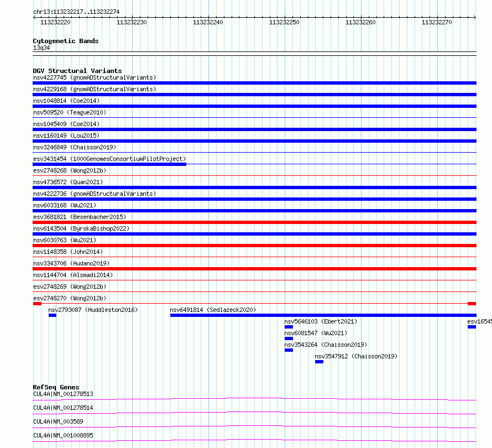Click the blue bar of nsv4227745

pyautogui.click(x=254, y=83)
